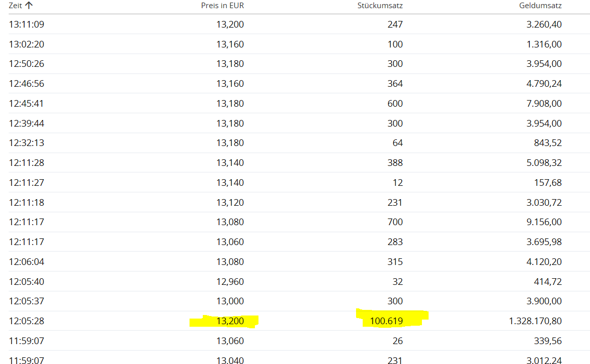Screen dimensions: 590x364
Task: Select the 13:11:09 time entry
Action: [x=27, y=24]
